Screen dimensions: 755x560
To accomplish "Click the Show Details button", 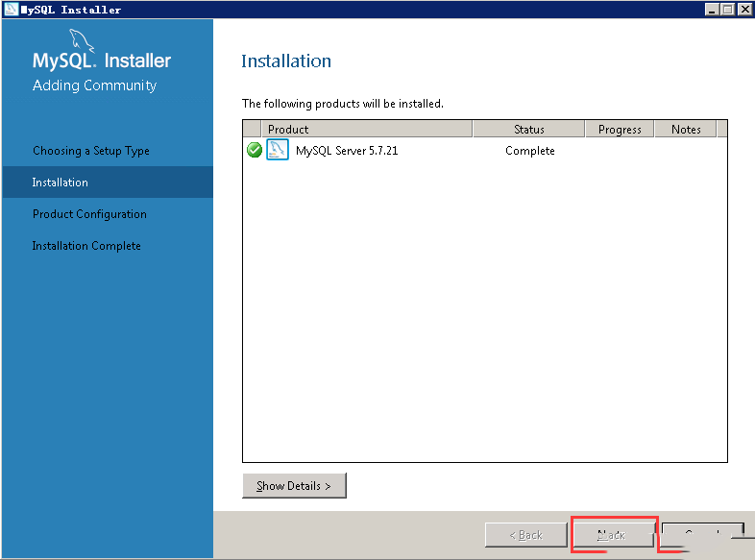I will pos(294,486).
